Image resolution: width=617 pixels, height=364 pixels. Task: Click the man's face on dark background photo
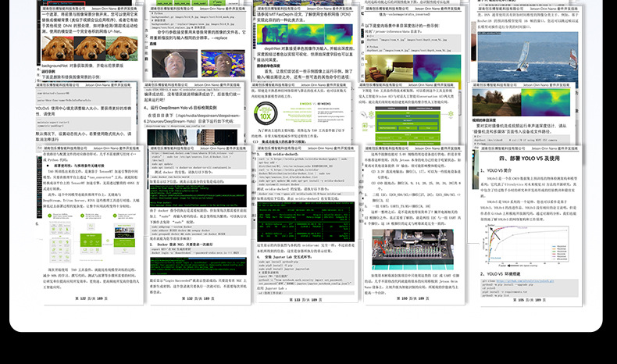174,63
